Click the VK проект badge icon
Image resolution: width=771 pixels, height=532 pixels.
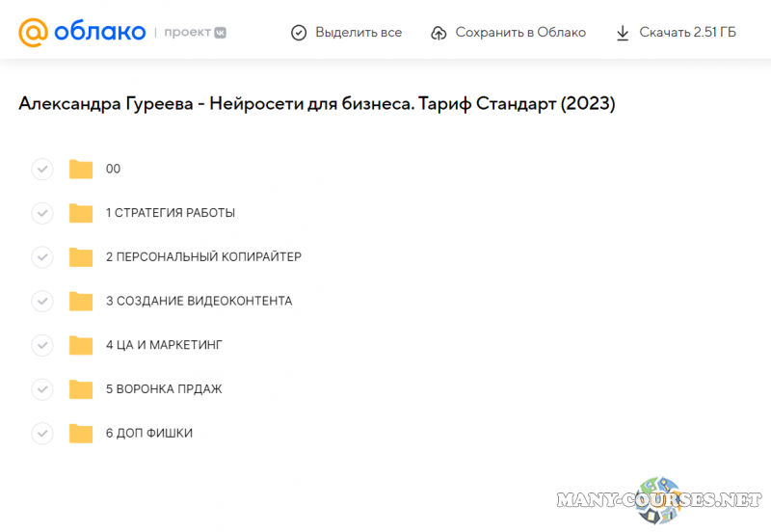click(221, 33)
